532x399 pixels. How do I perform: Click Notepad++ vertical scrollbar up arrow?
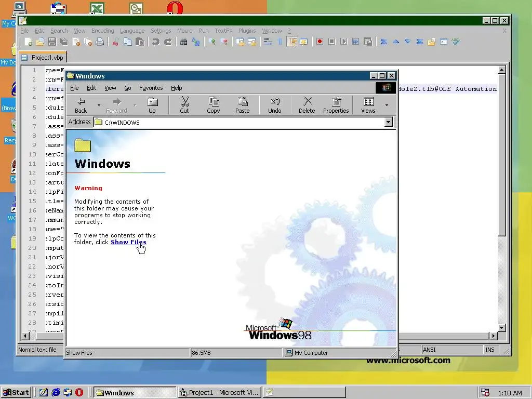502,70
